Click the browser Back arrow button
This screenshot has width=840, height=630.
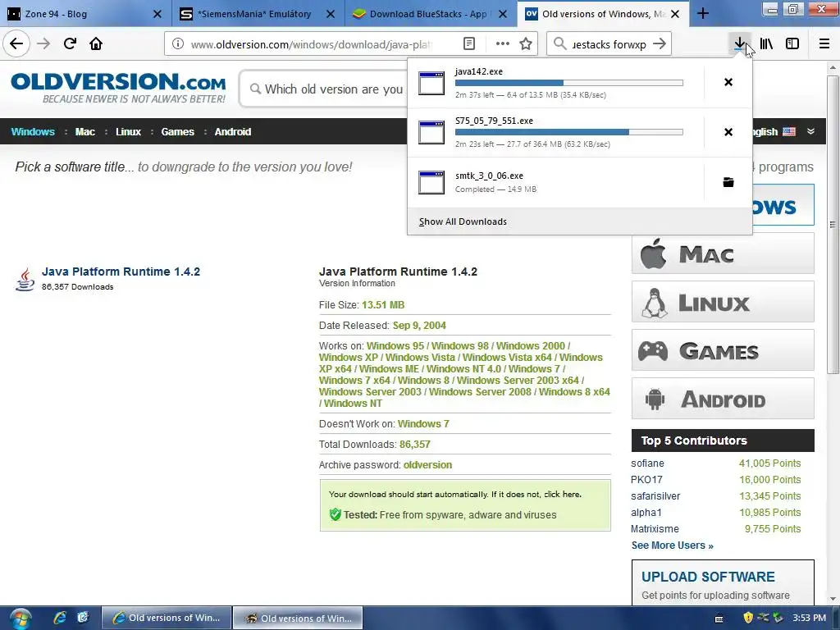(x=16, y=43)
